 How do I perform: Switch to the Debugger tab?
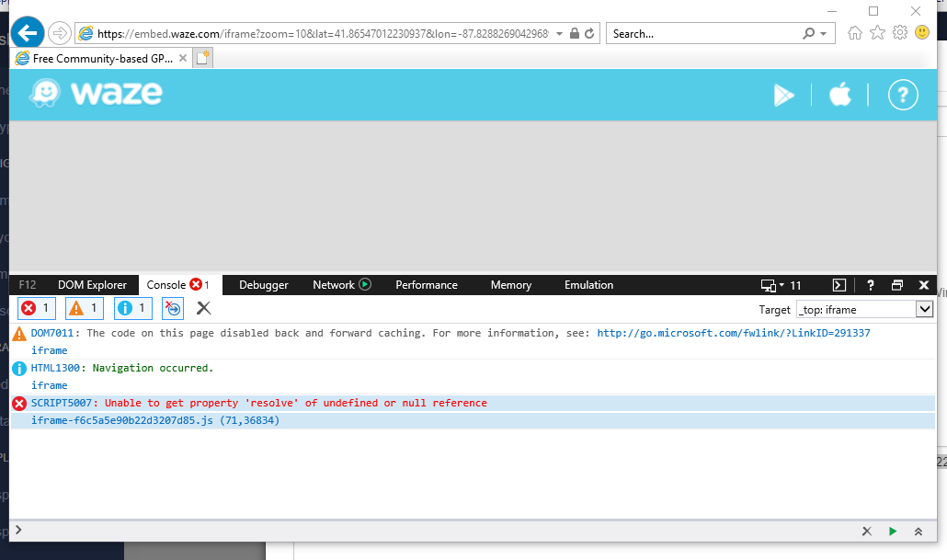click(264, 285)
